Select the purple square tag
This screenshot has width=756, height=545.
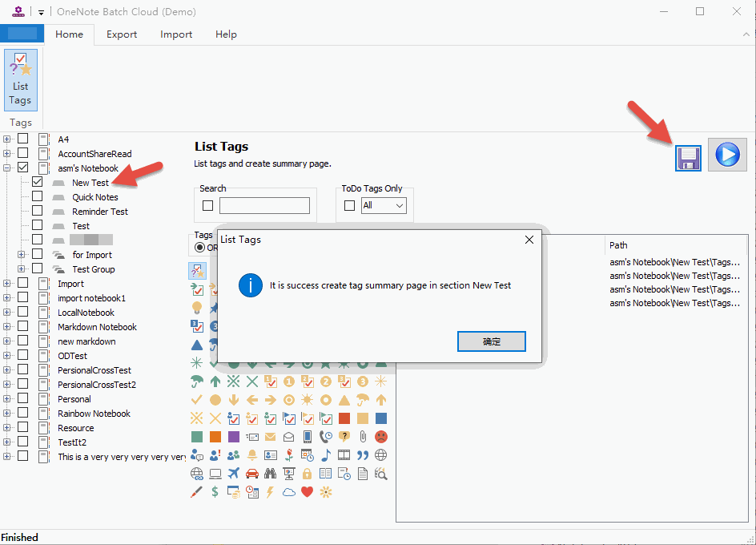(x=233, y=437)
